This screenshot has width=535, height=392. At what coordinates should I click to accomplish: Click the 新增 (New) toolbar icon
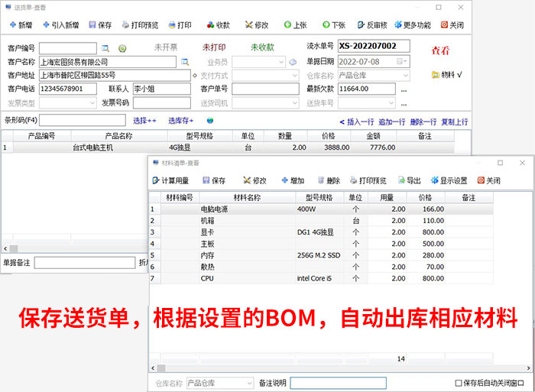[x=19, y=25]
